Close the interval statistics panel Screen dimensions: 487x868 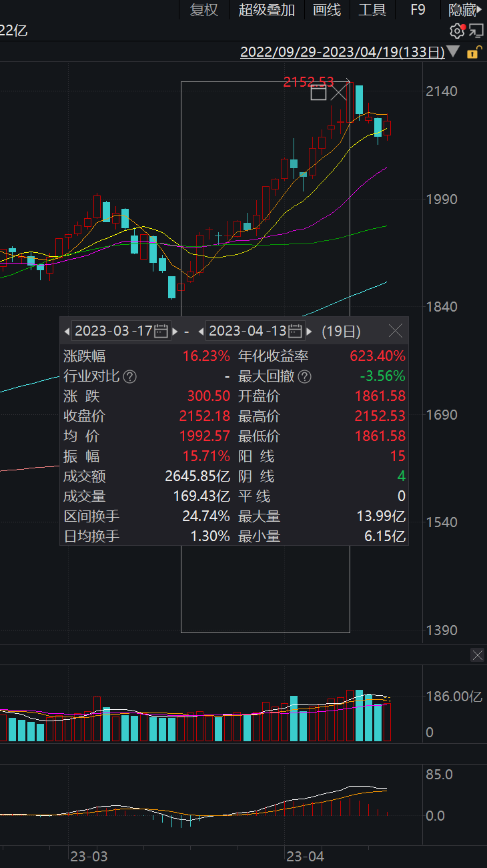point(396,330)
